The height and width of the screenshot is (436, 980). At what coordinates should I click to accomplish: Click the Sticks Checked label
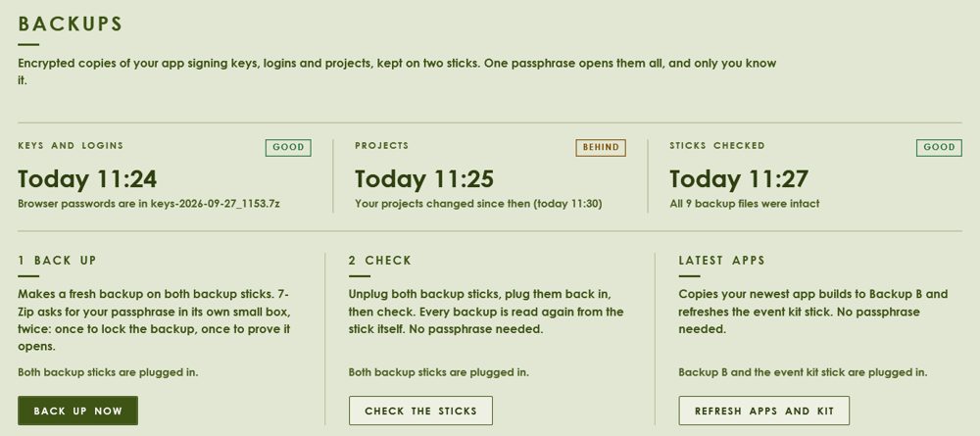[717, 146]
